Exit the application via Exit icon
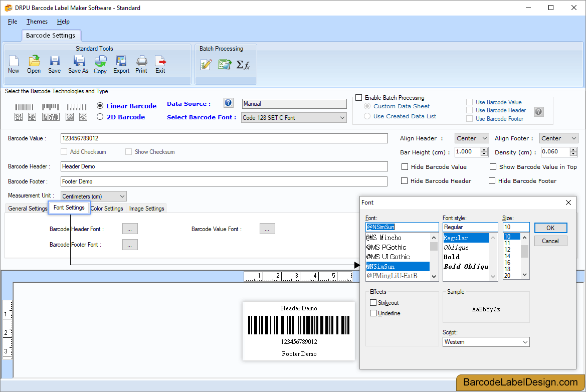This screenshot has height=392, width=586. click(x=160, y=64)
